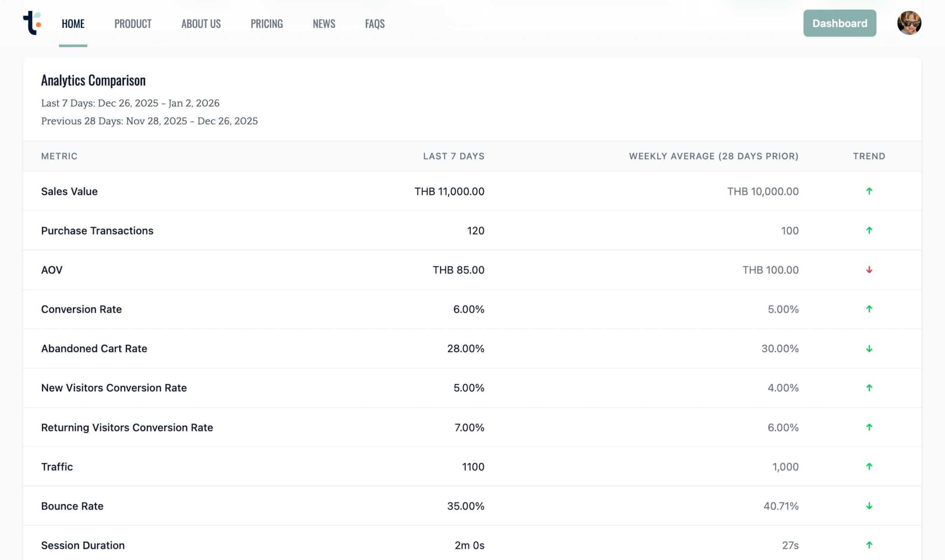Click the green down arrow for Abandoned Cart Rate
The image size is (945, 560).
click(x=869, y=349)
